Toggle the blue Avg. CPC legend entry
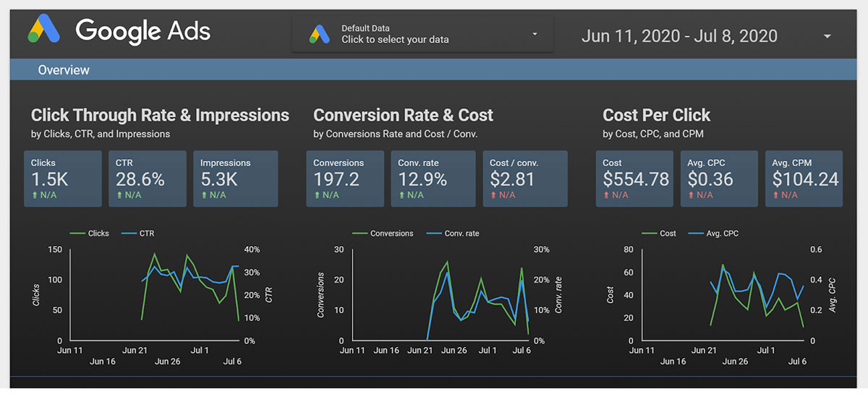868x397 pixels. coord(713,234)
